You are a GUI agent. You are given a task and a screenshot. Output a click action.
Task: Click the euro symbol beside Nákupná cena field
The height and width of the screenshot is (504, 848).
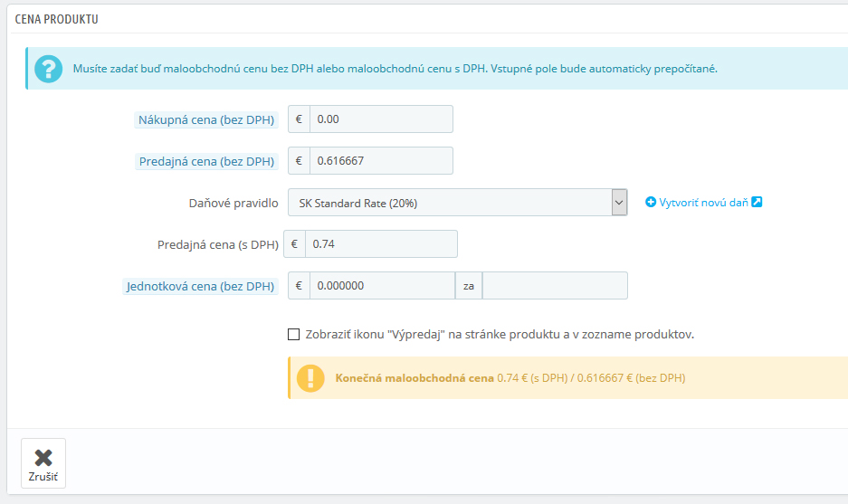click(x=299, y=119)
